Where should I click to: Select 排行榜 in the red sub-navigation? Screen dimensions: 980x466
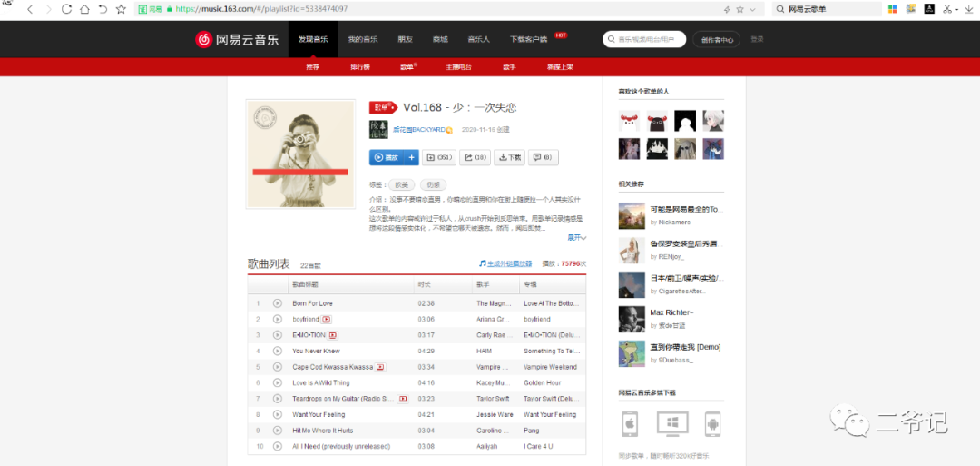point(360,67)
